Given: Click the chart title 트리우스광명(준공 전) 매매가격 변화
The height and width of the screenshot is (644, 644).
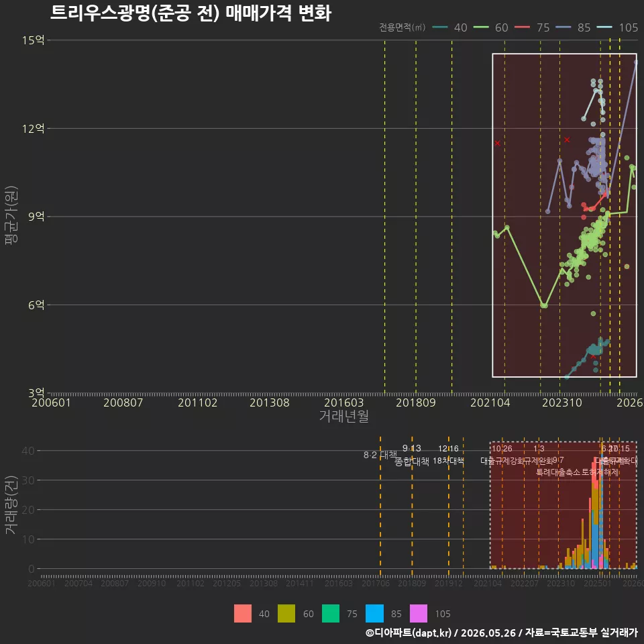Looking at the screenshot, I should coord(191,13).
